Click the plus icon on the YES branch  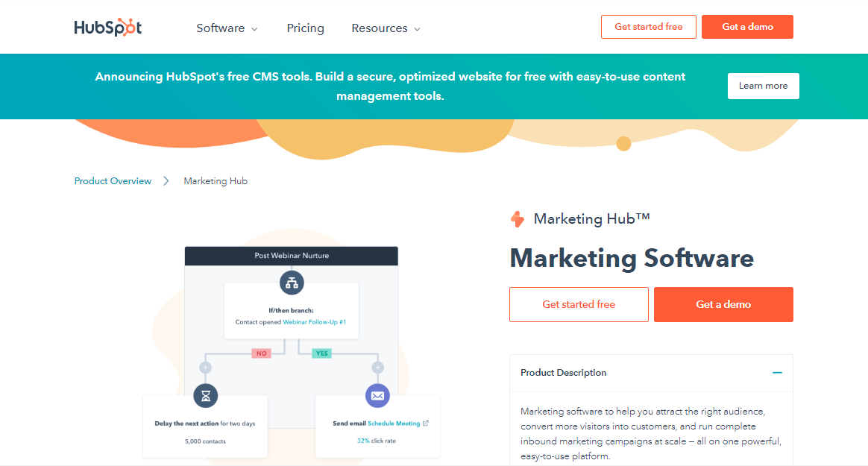tap(377, 367)
